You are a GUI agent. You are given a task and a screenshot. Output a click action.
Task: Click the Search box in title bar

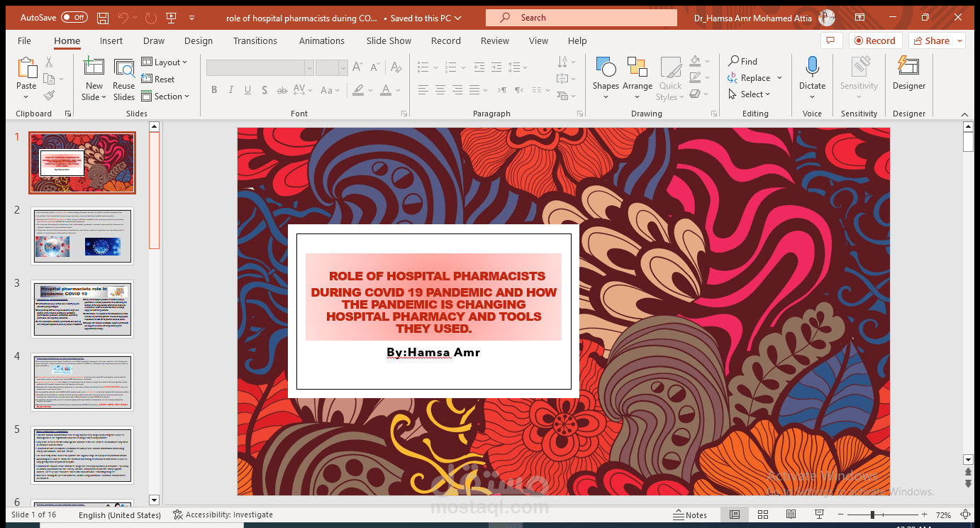point(581,18)
